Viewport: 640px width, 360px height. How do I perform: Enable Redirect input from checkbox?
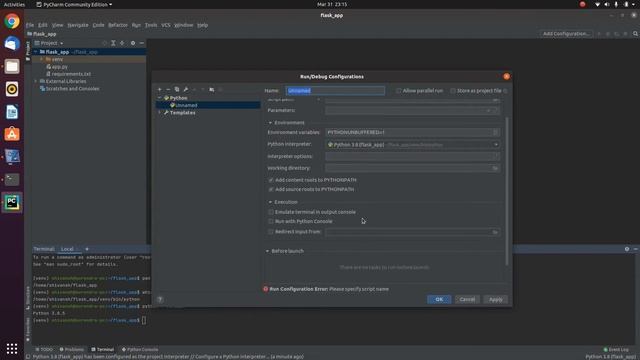[x=271, y=231]
